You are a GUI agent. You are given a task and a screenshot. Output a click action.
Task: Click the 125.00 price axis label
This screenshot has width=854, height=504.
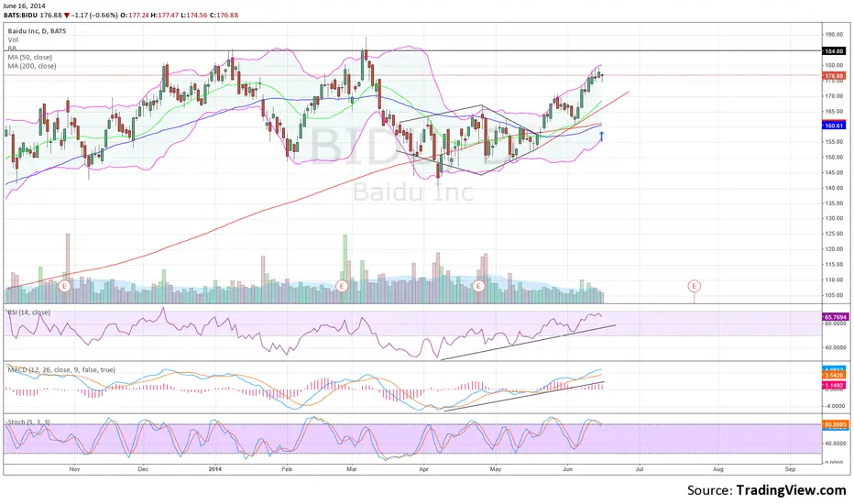[x=834, y=235]
